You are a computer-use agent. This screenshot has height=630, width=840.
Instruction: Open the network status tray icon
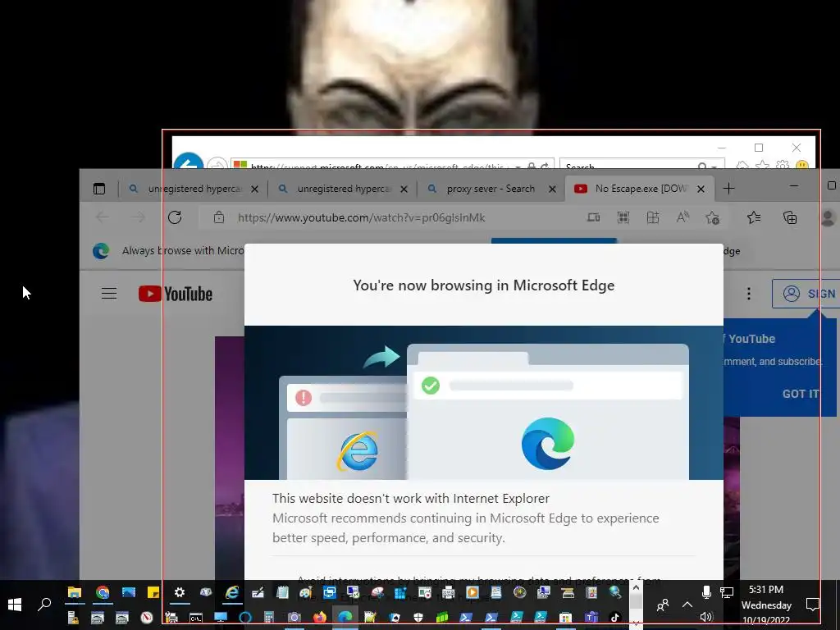click(727, 592)
